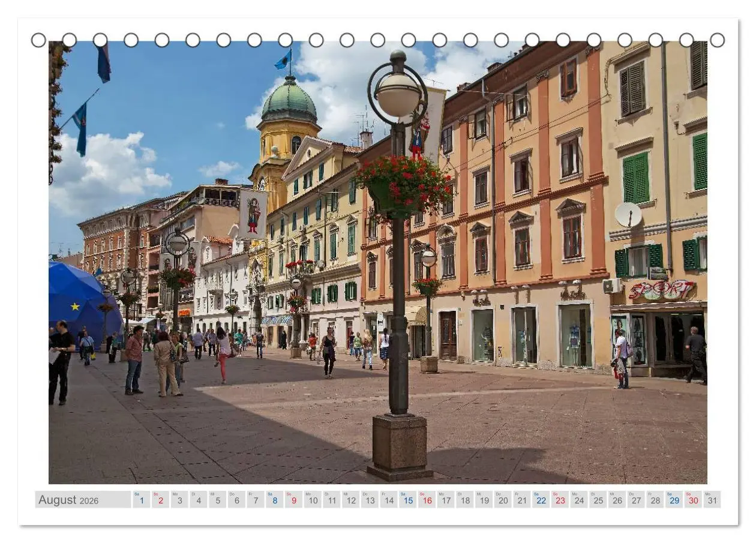This screenshot has width=756, height=543.
Task: Choose day 21 in the date row
Action: point(522,499)
